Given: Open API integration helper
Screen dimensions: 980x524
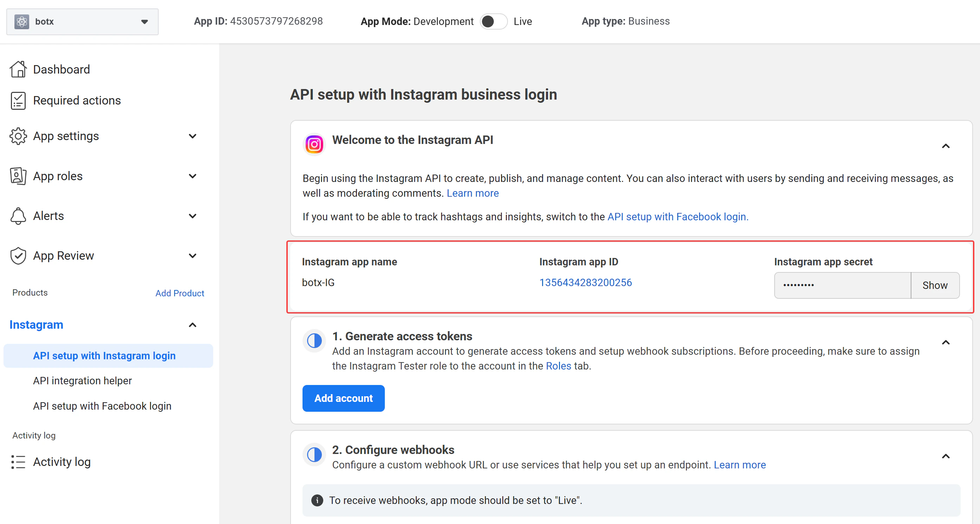Looking at the screenshot, I should (82, 381).
